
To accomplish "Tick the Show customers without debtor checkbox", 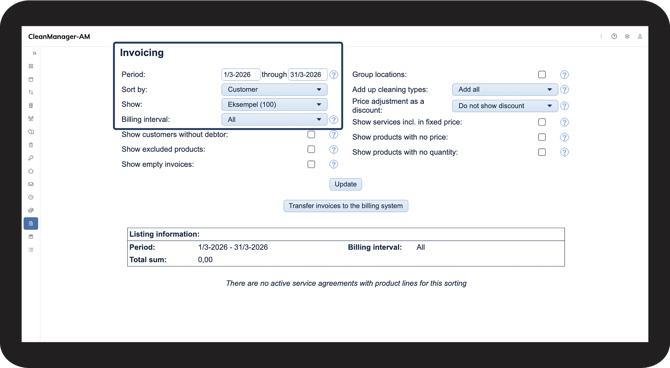I will point(311,135).
